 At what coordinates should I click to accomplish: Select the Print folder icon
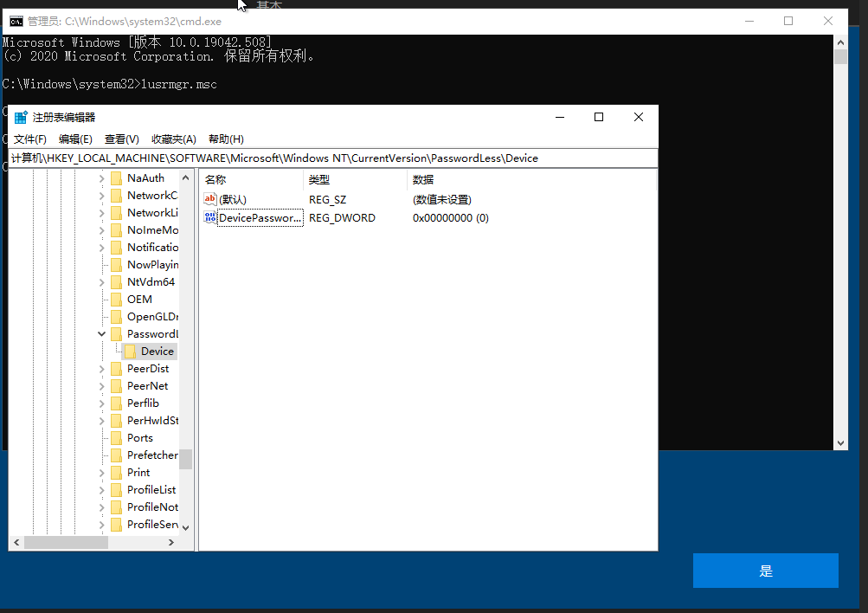(116, 473)
